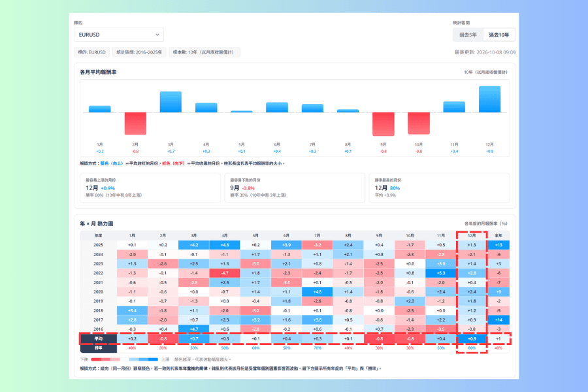Click the 5月 axis label under the bar chart
The image size is (588, 392).
pos(242,144)
